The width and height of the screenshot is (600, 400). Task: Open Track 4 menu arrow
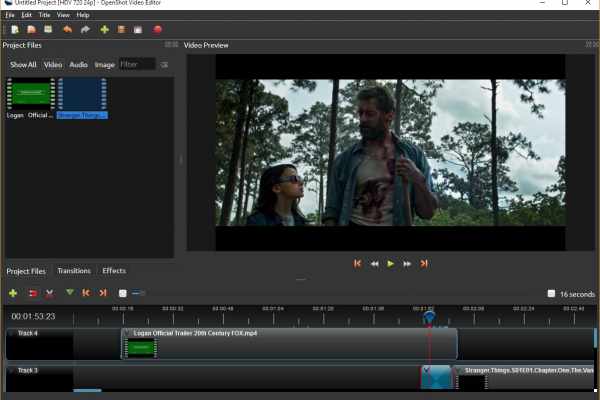11,333
